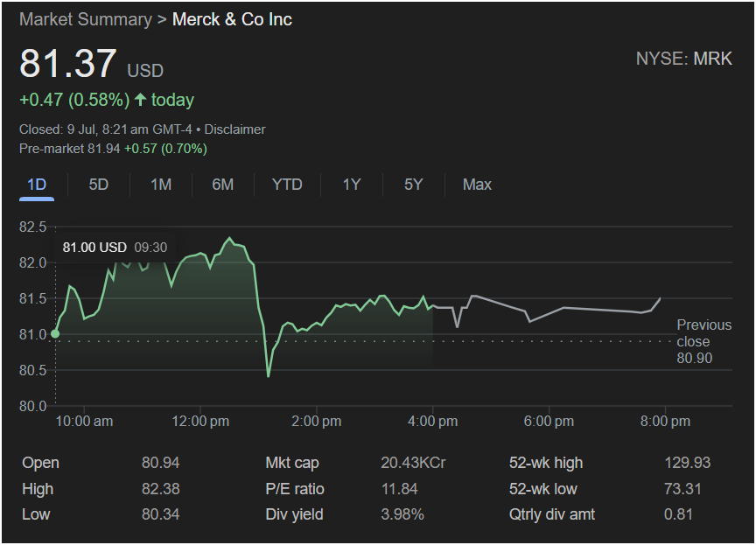This screenshot has width=756, height=545.
Task: Click the Low value 80.34
Action: point(160,514)
